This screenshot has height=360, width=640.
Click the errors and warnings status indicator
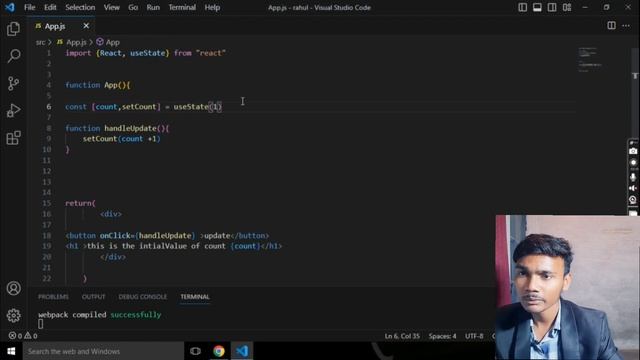pos(23,336)
